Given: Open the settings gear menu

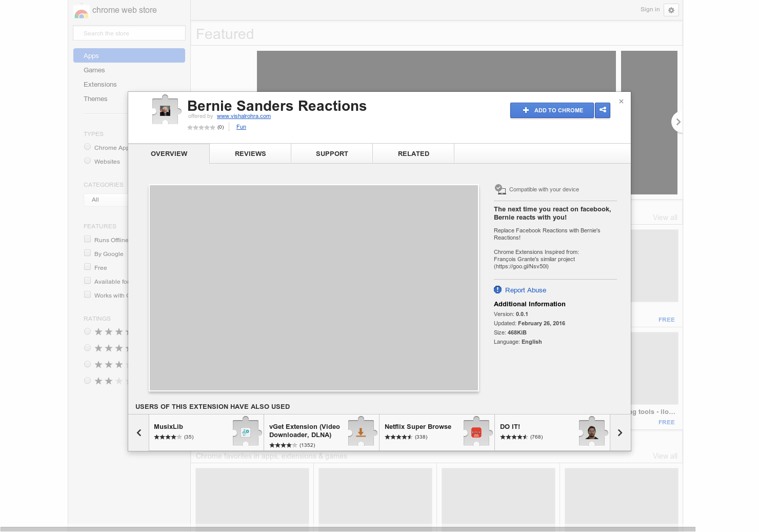Looking at the screenshot, I should 671,10.
